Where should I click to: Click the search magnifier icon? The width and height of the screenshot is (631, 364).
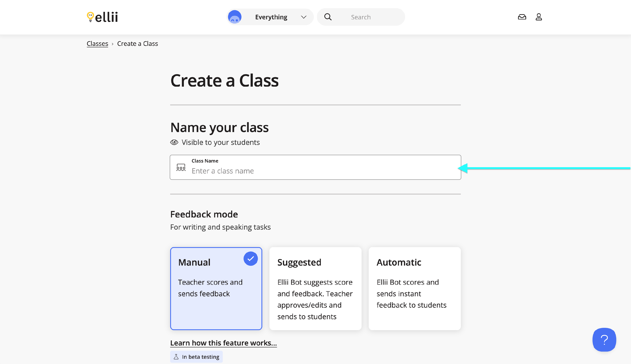pyautogui.click(x=328, y=17)
